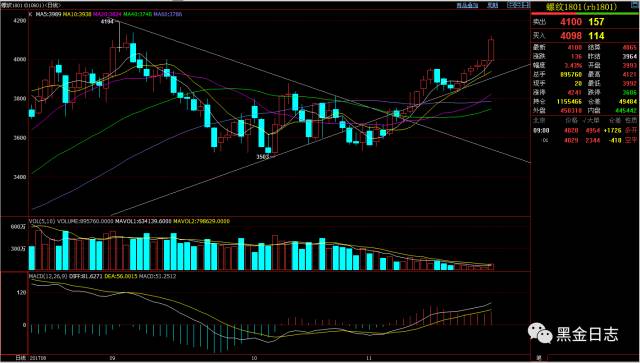Click the 10 month marker on time axis
The width and height of the screenshot is (640, 363).
[254, 358]
